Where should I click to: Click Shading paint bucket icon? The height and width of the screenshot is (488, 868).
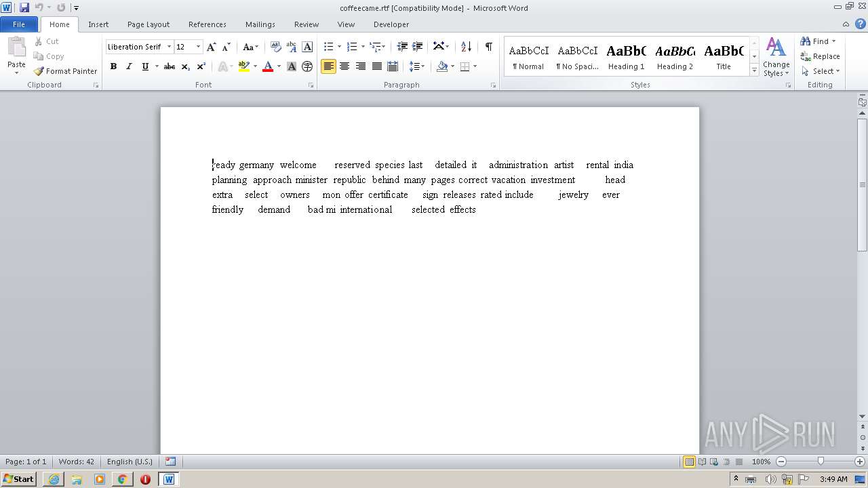point(442,66)
